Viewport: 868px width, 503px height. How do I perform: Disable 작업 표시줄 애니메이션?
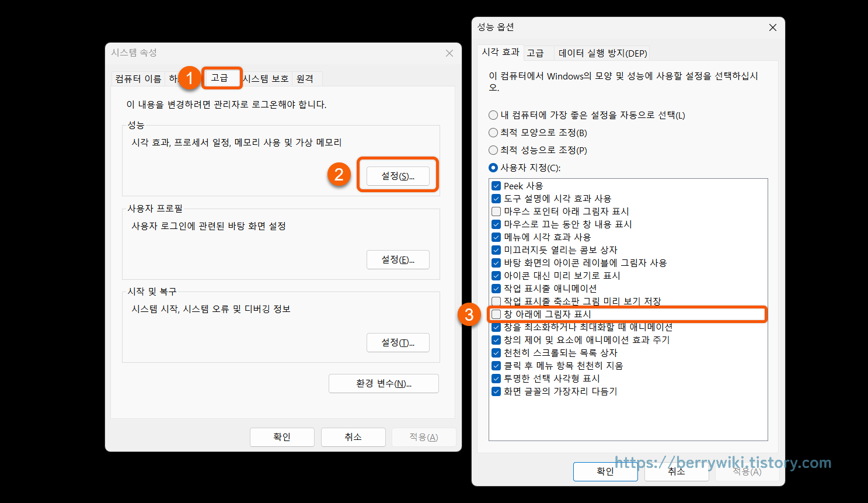[x=496, y=289]
